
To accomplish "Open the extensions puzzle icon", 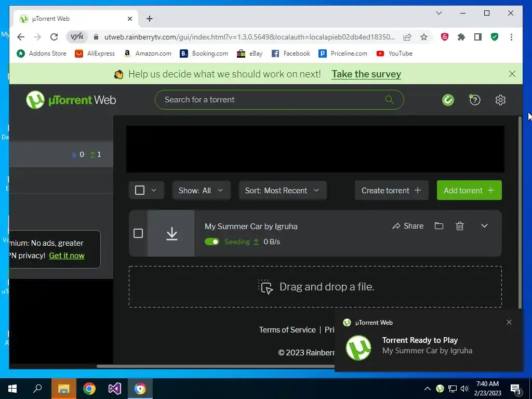I will [x=461, y=37].
